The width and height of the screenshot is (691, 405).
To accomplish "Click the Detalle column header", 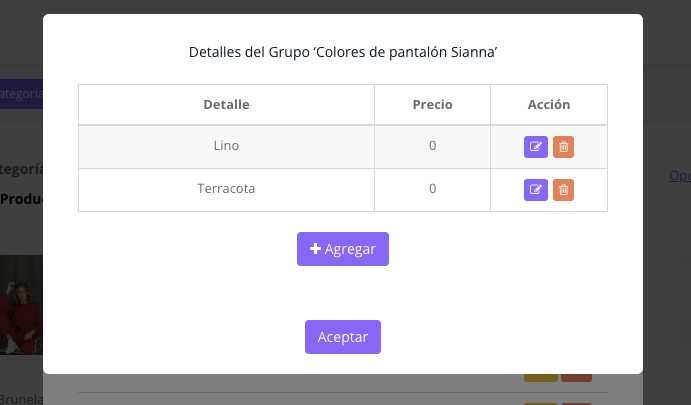I will pos(226,104).
